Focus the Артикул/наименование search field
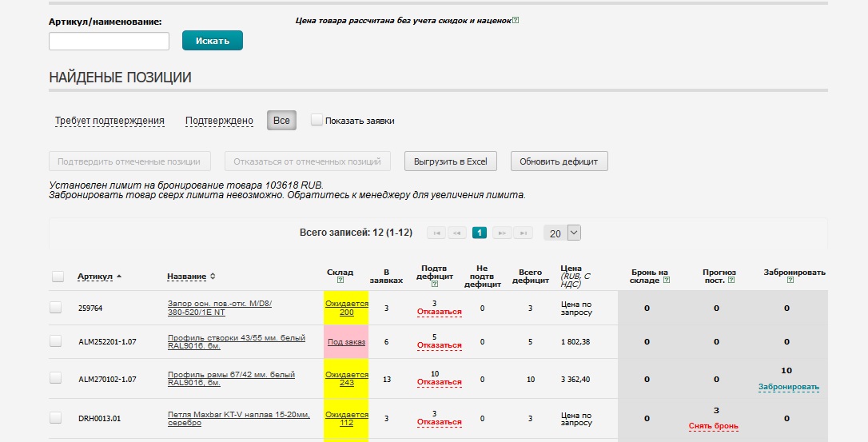Viewport: 868px width, 442px height. coord(109,42)
